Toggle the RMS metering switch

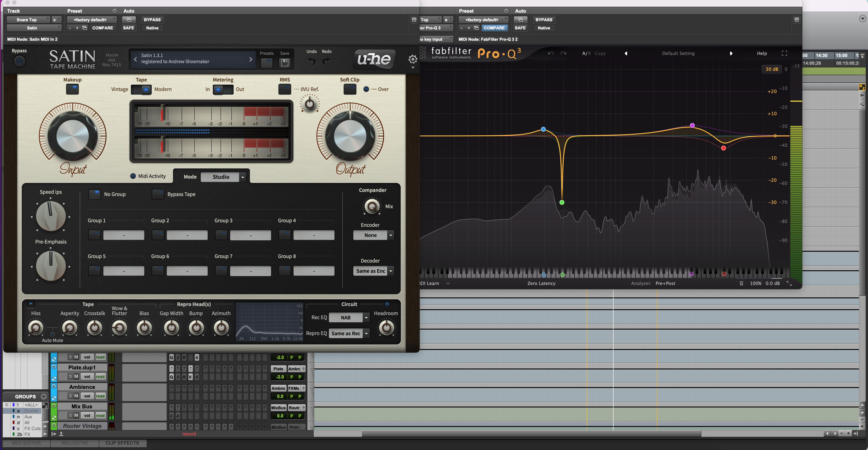[x=285, y=89]
